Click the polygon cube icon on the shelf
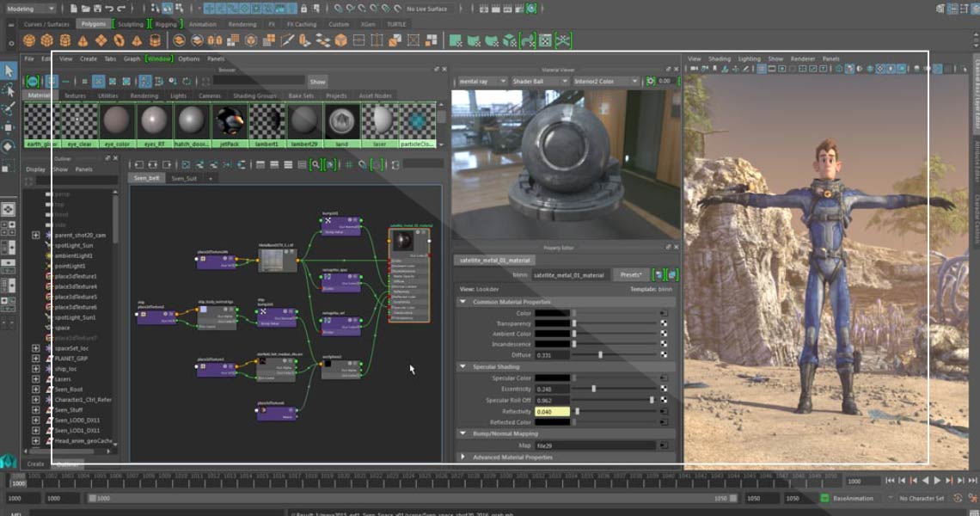The width and height of the screenshot is (980, 516). (x=46, y=40)
